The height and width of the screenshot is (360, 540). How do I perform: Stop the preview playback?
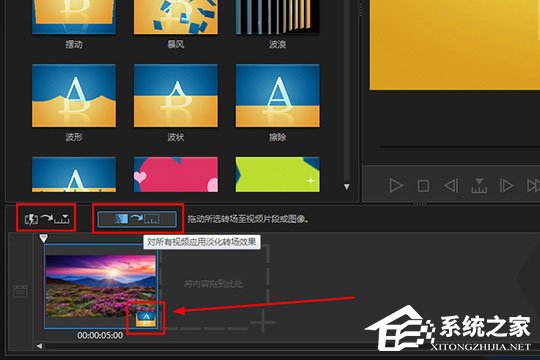[423, 186]
